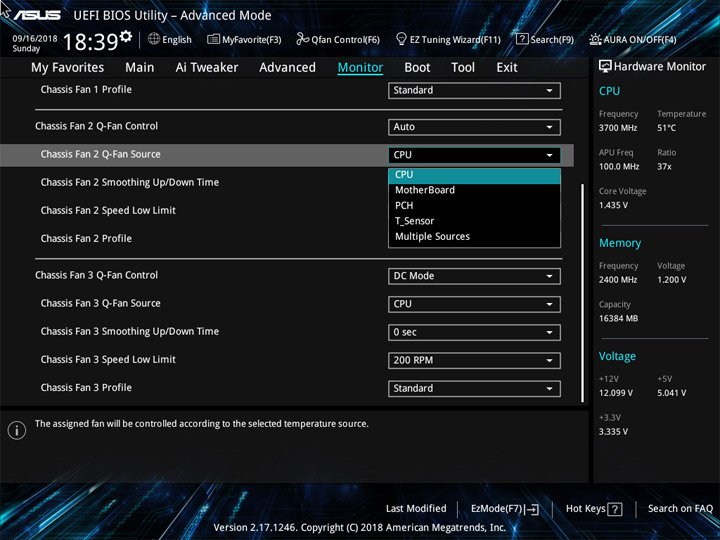Click CPU frequency value 3700 MHz

coord(618,128)
